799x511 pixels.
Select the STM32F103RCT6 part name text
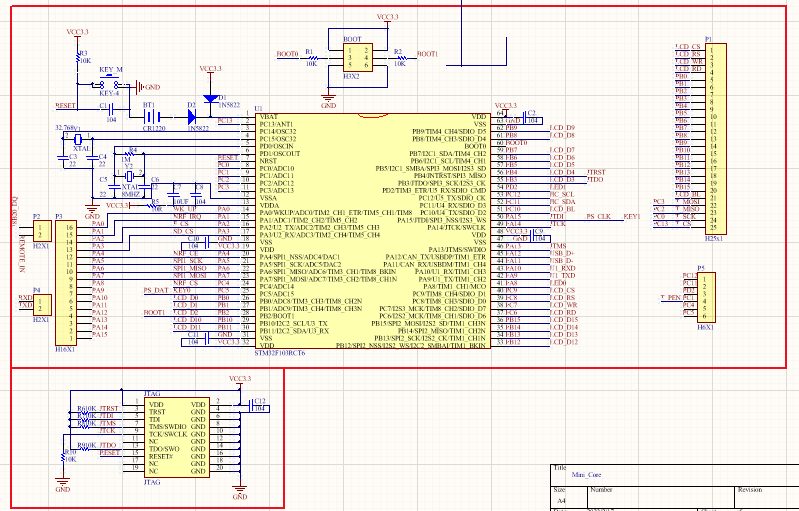(x=280, y=353)
